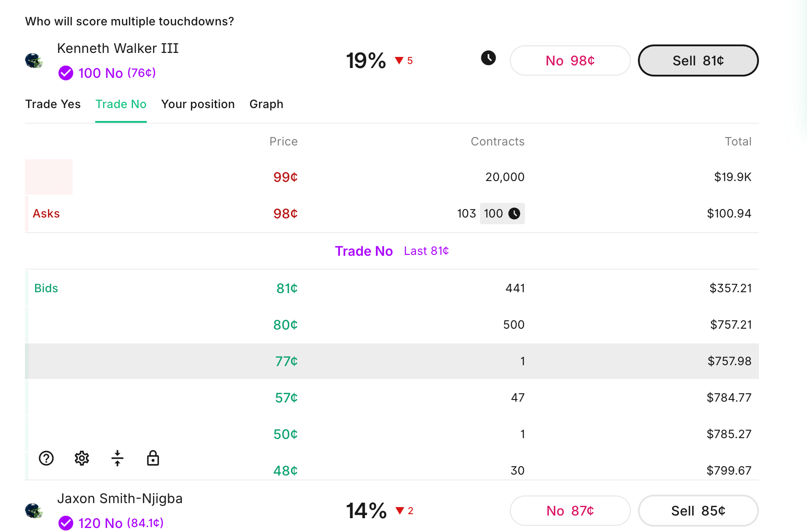The image size is (807, 532).
Task: Click the No 98¢ button
Action: pyautogui.click(x=570, y=60)
